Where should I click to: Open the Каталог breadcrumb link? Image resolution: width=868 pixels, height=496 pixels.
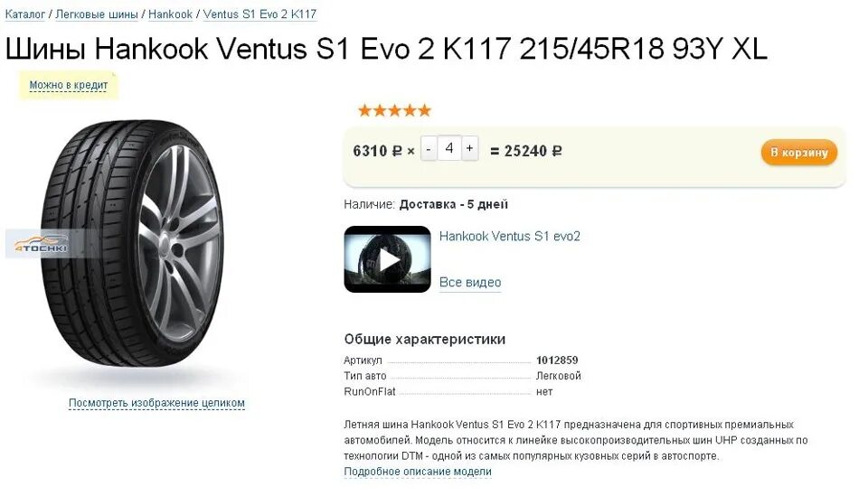pyautogui.click(x=25, y=14)
